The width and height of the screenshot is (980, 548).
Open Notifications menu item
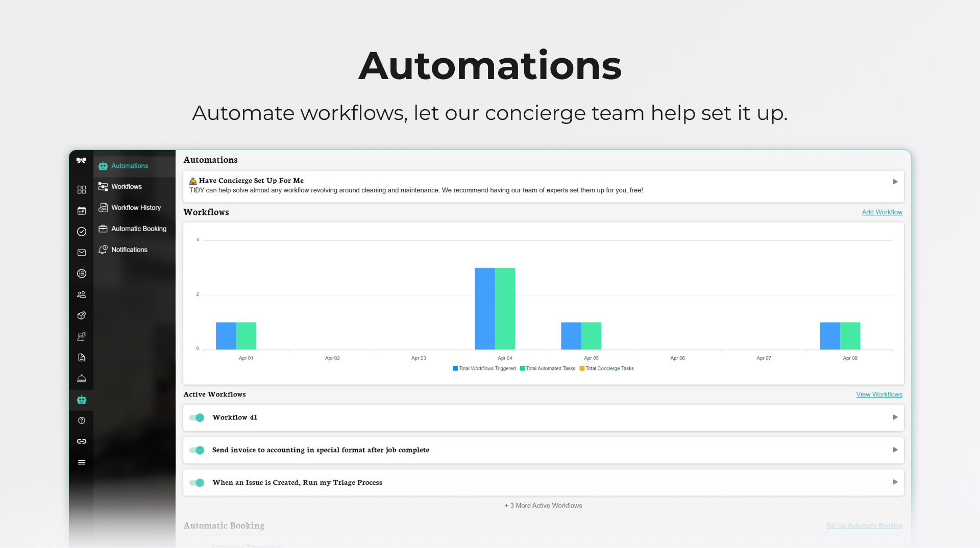(x=134, y=250)
